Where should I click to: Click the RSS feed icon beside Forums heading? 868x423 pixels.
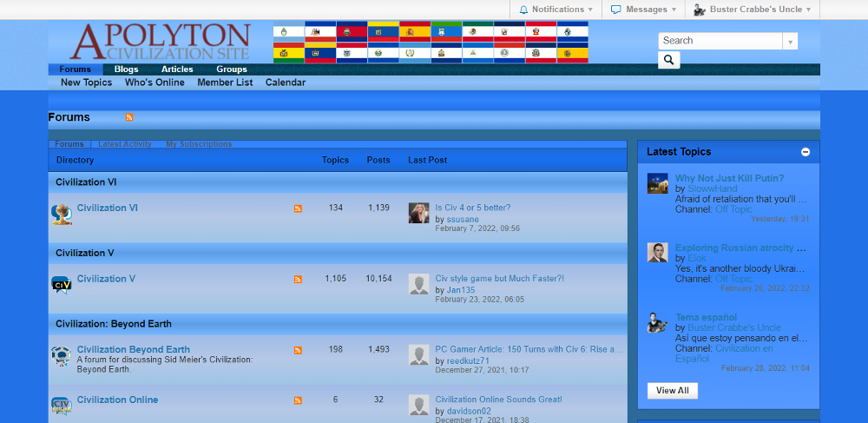129,117
